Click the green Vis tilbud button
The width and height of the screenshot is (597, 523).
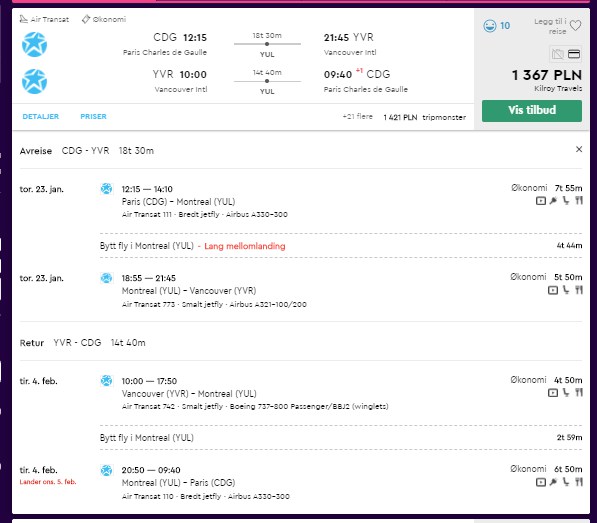pos(532,111)
